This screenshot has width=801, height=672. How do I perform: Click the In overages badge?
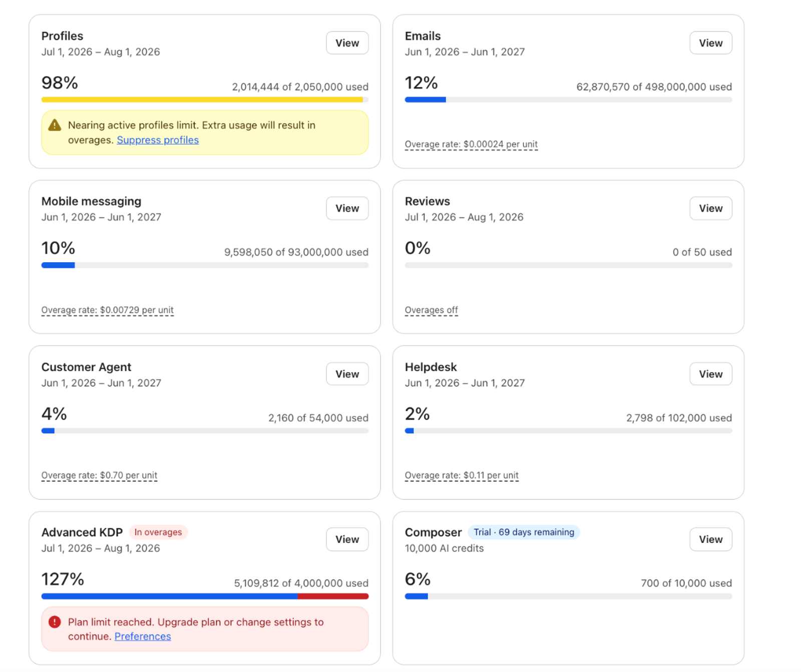(x=158, y=532)
